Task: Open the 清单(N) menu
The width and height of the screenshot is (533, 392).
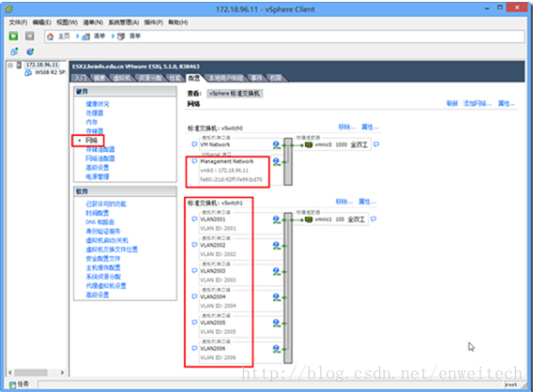Action: pos(93,23)
